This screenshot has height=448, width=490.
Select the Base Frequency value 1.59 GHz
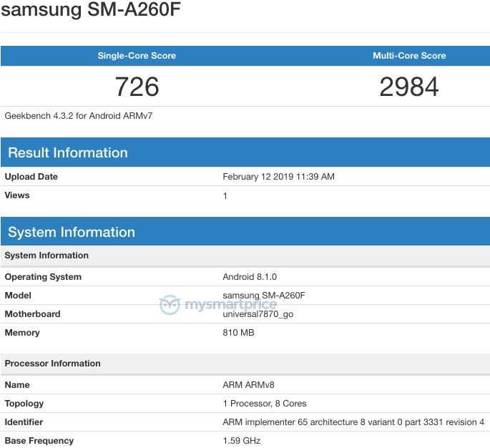point(242,441)
